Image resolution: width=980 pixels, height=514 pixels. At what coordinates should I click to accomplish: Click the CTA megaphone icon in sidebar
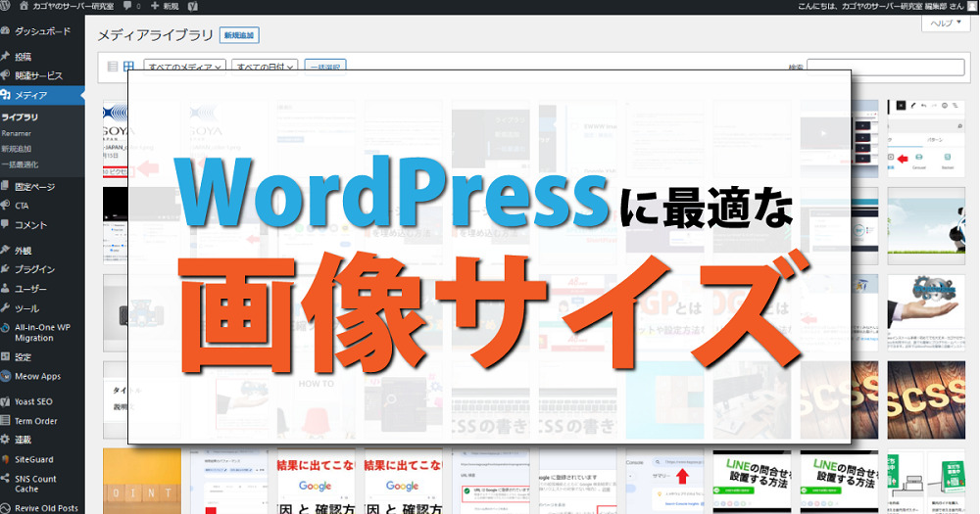(x=5, y=205)
